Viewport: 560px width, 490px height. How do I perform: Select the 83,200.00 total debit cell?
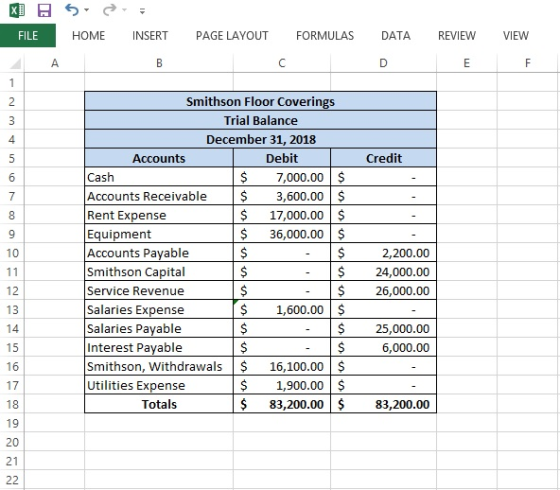(282, 404)
